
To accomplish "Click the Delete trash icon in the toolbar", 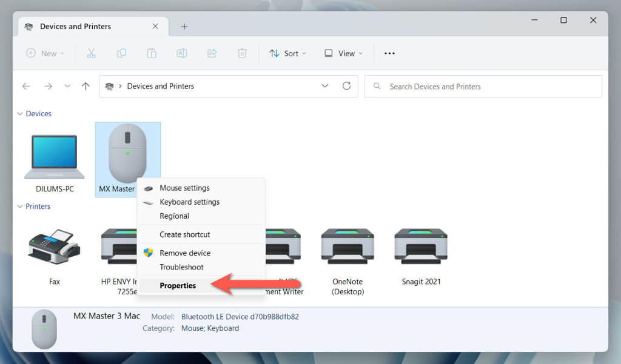I will [x=242, y=53].
